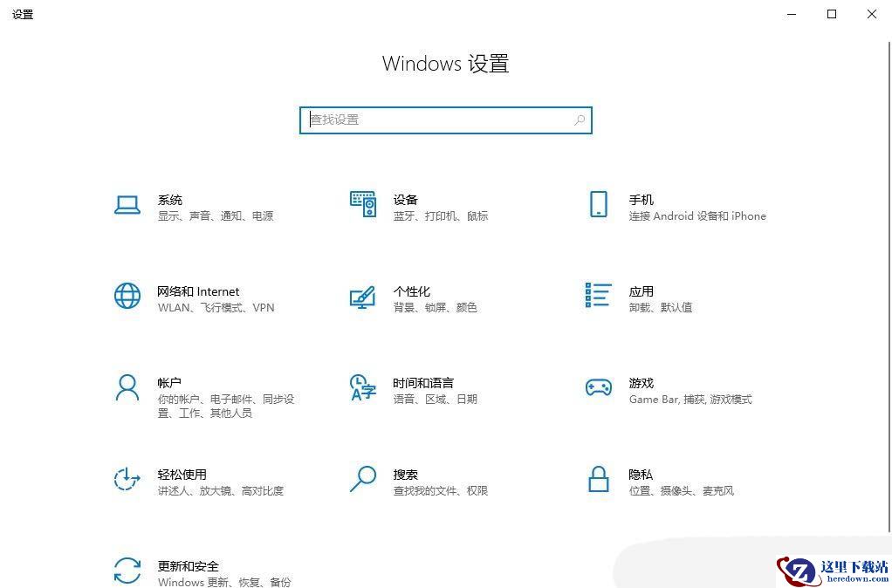Open the 搜索 magnifier category icon
The image size is (892, 588).
point(363,479)
